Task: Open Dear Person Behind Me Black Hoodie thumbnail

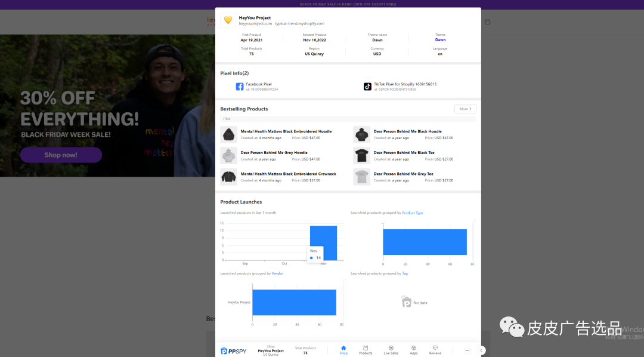Action: 362,134
